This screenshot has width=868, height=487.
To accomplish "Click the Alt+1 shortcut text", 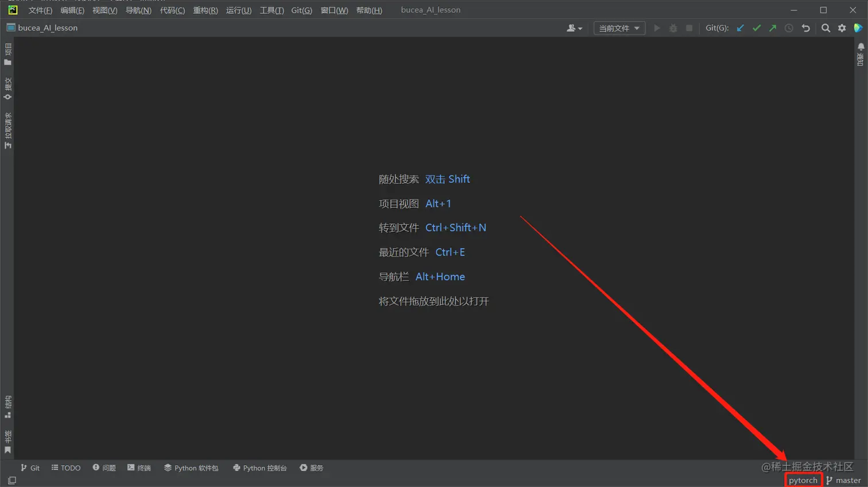I will (x=439, y=204).
